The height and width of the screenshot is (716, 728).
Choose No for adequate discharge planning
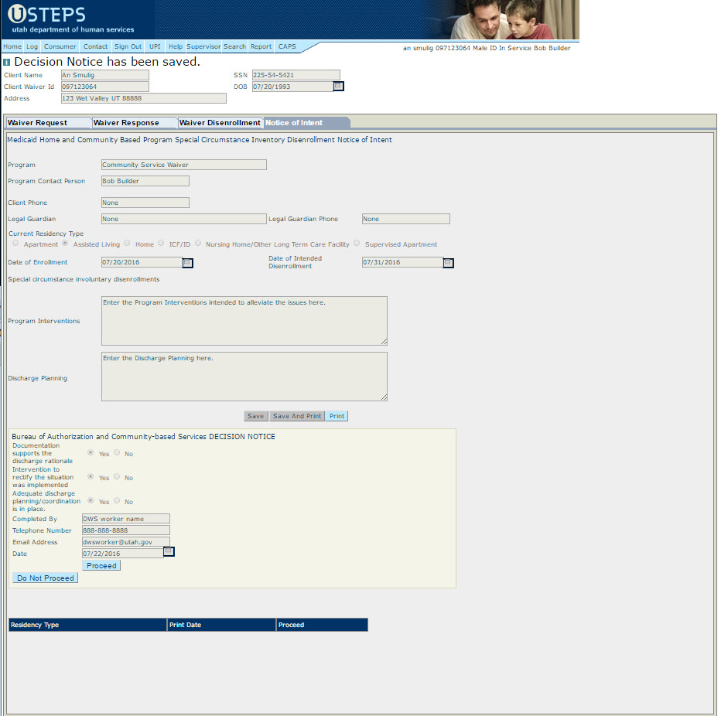[x=117, y=501]
